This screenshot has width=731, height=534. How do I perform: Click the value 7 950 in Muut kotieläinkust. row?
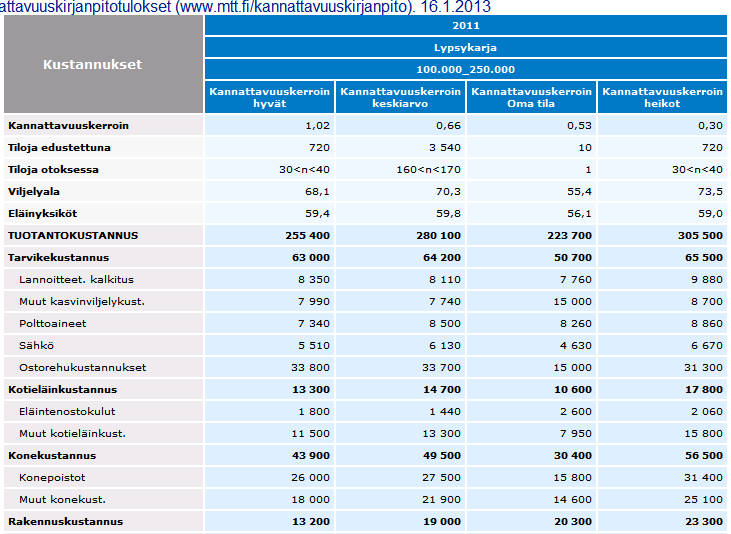click(576, 433)
